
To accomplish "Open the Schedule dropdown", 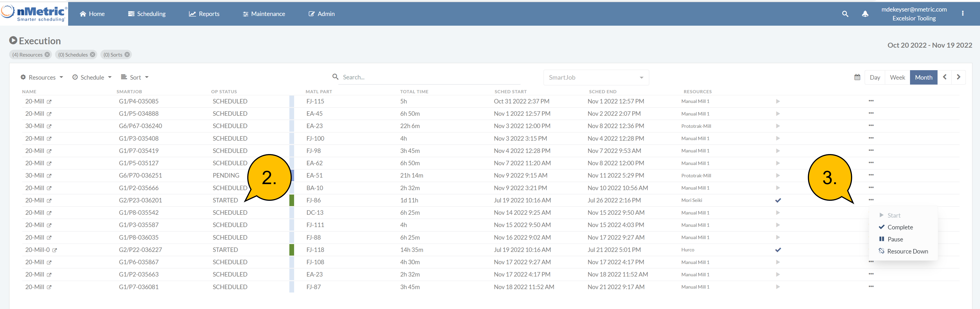I will (x=92, y=77).
